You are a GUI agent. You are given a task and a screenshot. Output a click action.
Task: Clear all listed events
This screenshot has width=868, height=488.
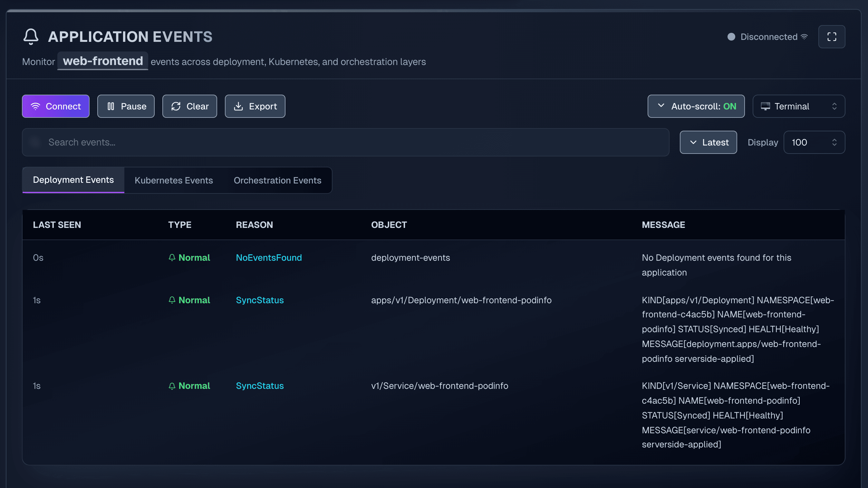pyautogui.click(x=189, y=106)
